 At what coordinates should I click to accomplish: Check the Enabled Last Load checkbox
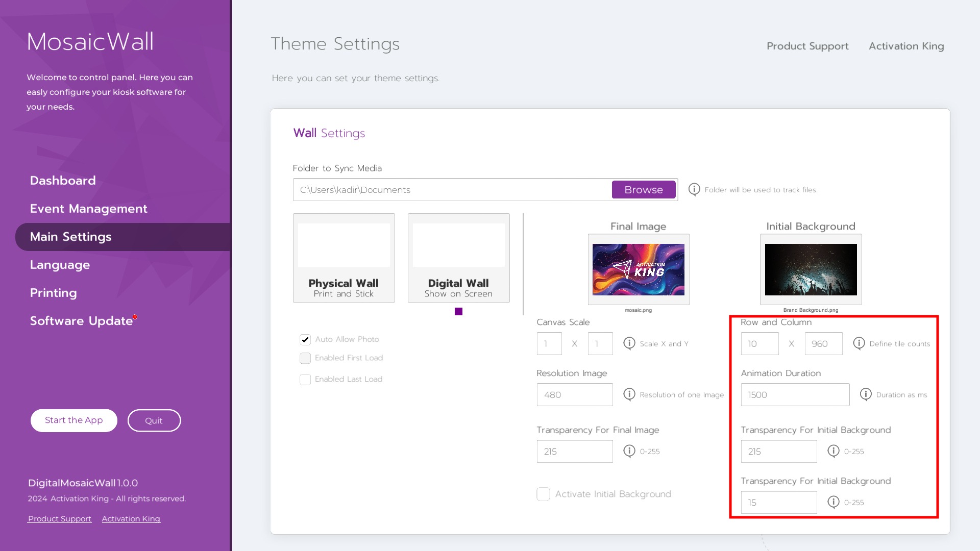tap(305, 380)
